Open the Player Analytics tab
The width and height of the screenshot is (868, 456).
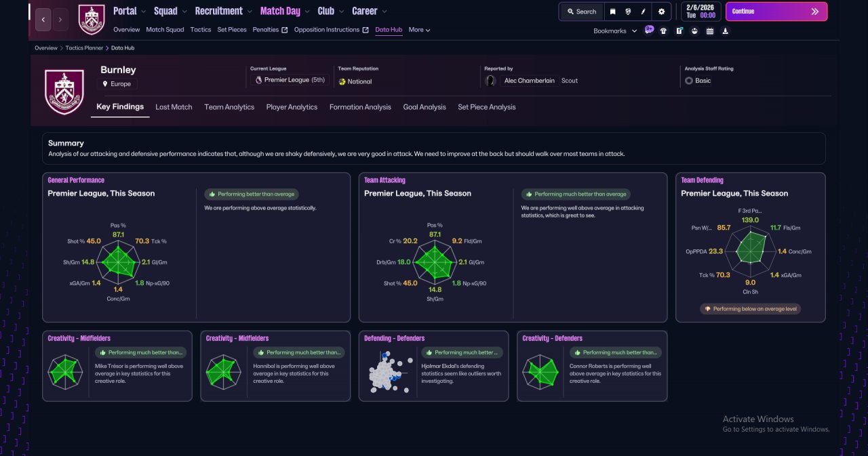pyautogui.click(x=292, y=107)
